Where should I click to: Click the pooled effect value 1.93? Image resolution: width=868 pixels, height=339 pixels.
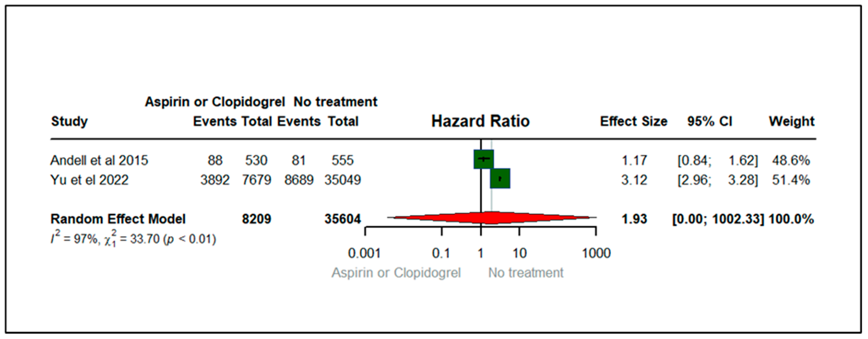coord(634,219)
